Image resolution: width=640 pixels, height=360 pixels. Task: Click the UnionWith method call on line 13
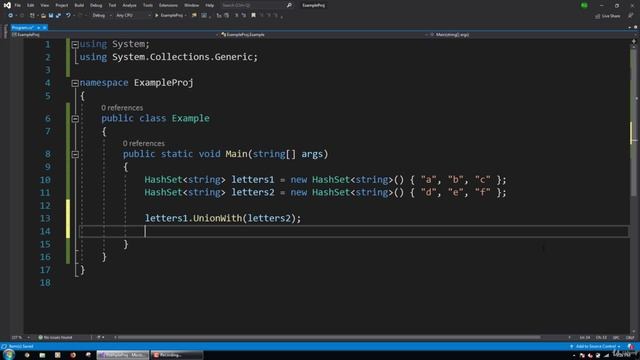(x=218, y=218)
